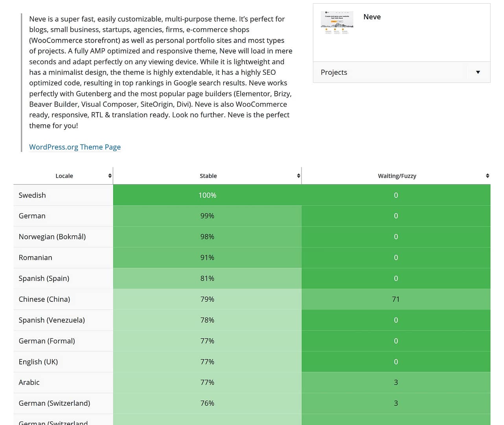Image resolution: width=504 pixels, height=425 pixels.
Task: Open the Norwegian (Bokmål) locale
Action: 52,237
